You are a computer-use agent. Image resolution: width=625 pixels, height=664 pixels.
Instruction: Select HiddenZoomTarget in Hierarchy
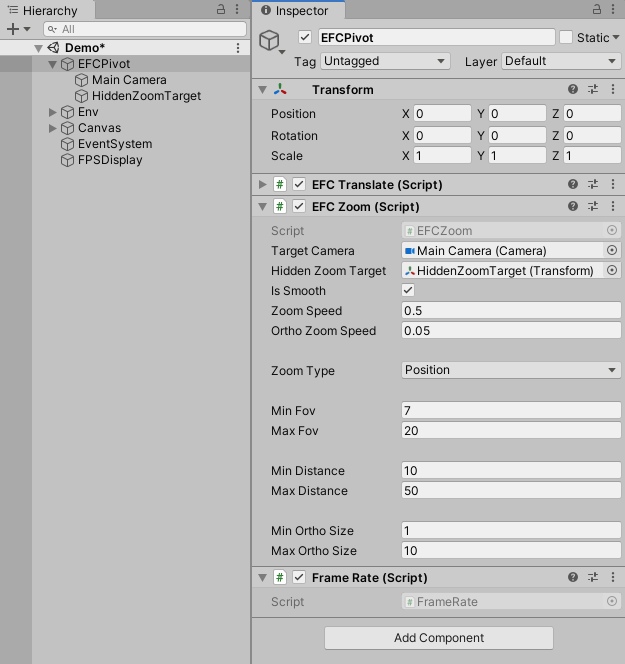[138, 96]
